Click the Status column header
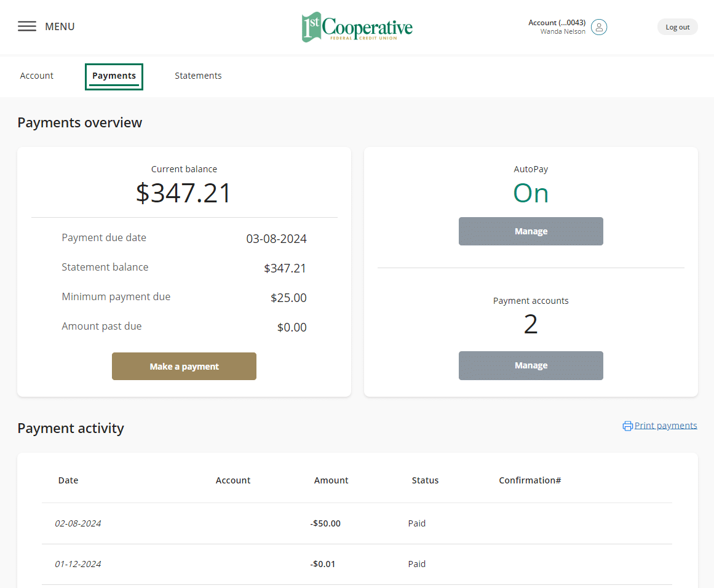 [425, 480]
